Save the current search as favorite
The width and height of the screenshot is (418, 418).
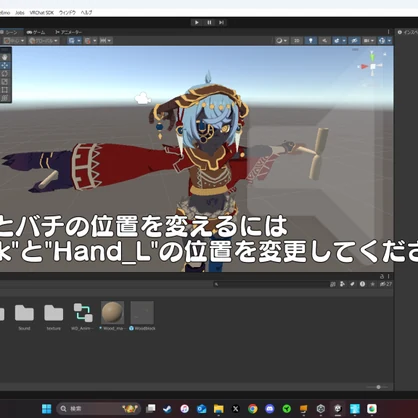tap(372, 284)
